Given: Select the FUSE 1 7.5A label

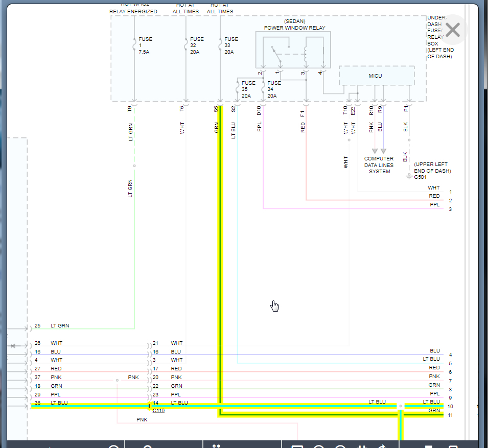Looking at the screenshot, I should coord(145,45).
